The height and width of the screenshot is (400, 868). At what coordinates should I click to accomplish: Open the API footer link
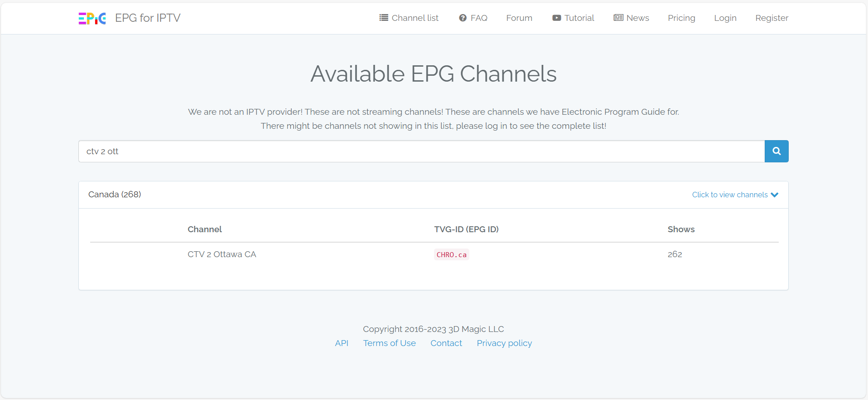(342, 343)
